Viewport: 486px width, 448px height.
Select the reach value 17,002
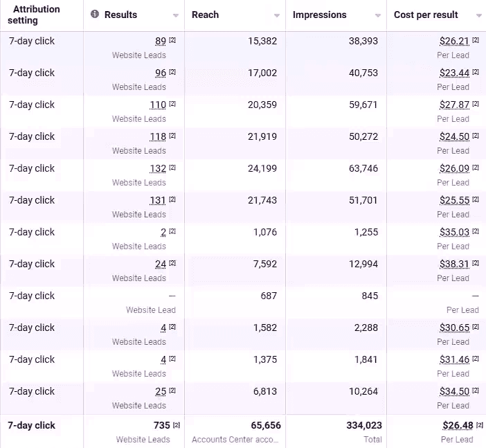262,73
